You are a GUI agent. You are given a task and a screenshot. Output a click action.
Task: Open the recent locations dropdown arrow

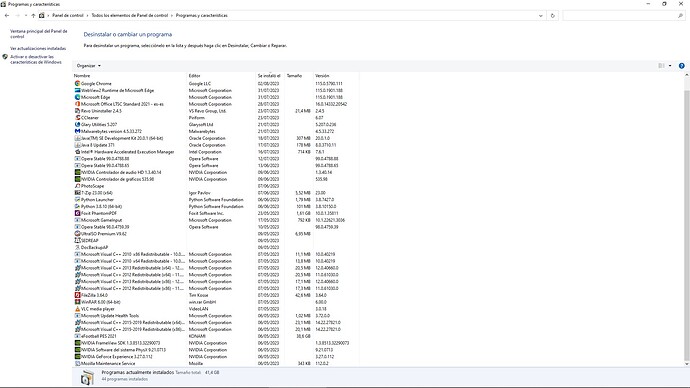pyautogui.click(x=26, y=15)
